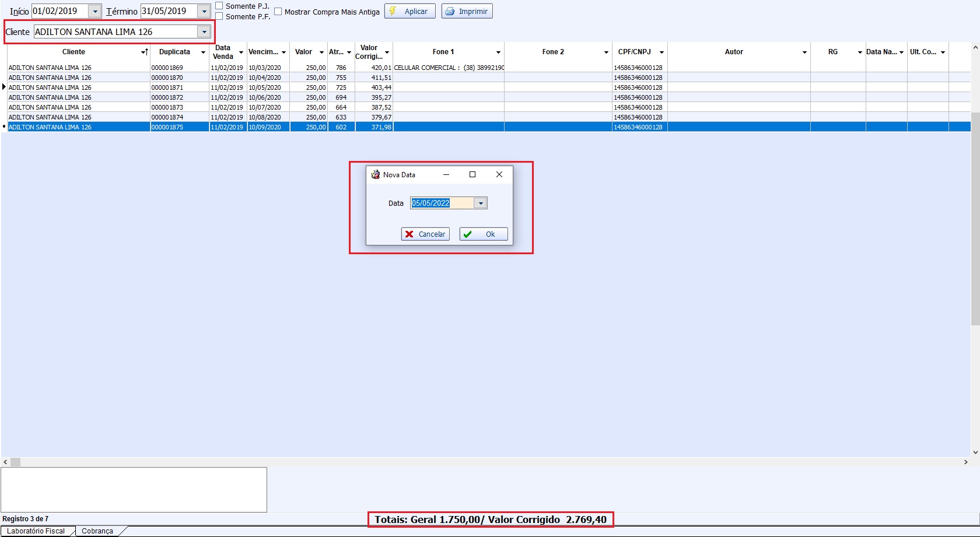Image resolution: width=980 pixels, height=537 pixels.
Task: Open the Data Venda column filter arrow
Action: click(x=241, y=52)
